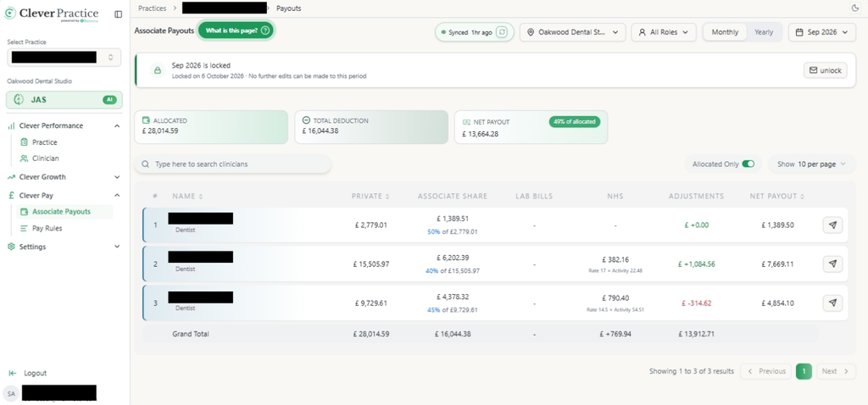Click the sync refresh icon
Image resolution: width=868 pixels, height=405 pixels.
coord(502,32)
